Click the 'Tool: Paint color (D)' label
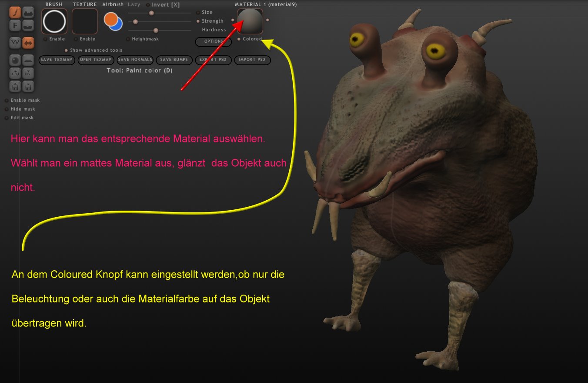This screenshot has height=383, width=588. pyautogui.click(x=140, y=71)
